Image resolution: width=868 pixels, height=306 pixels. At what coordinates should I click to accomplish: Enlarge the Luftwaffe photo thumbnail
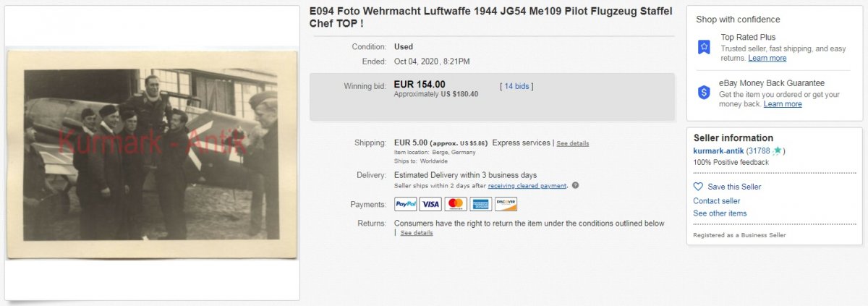[x=152, y=153]
